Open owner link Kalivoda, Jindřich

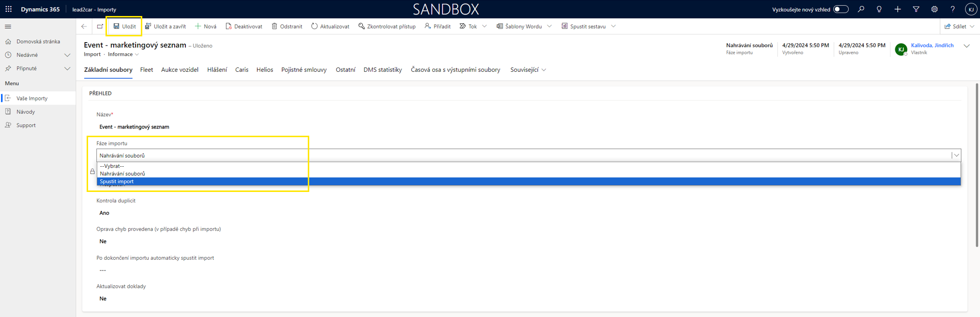tap(932, 46)
